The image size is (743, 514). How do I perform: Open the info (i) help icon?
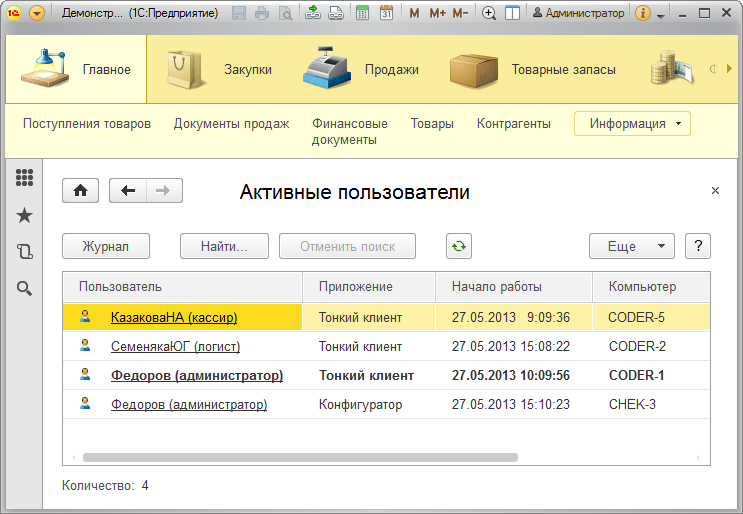[x=643, y=13]
